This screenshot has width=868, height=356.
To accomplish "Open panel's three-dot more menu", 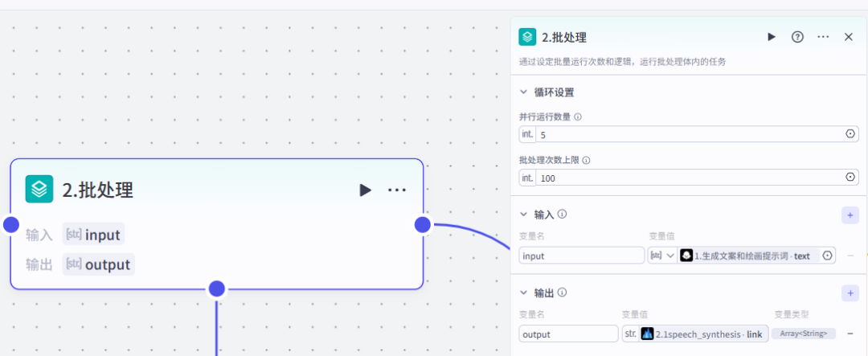I will click(823, 37).
